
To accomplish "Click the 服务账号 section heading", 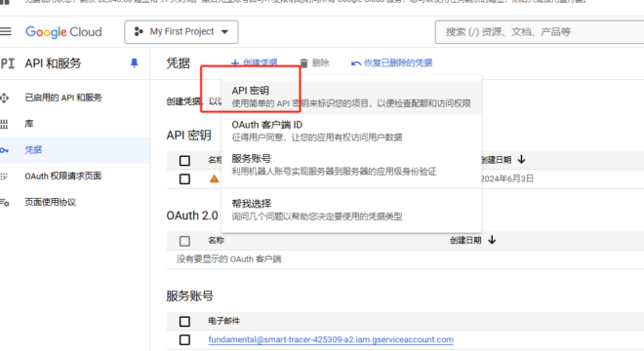I will click(189, 296).
